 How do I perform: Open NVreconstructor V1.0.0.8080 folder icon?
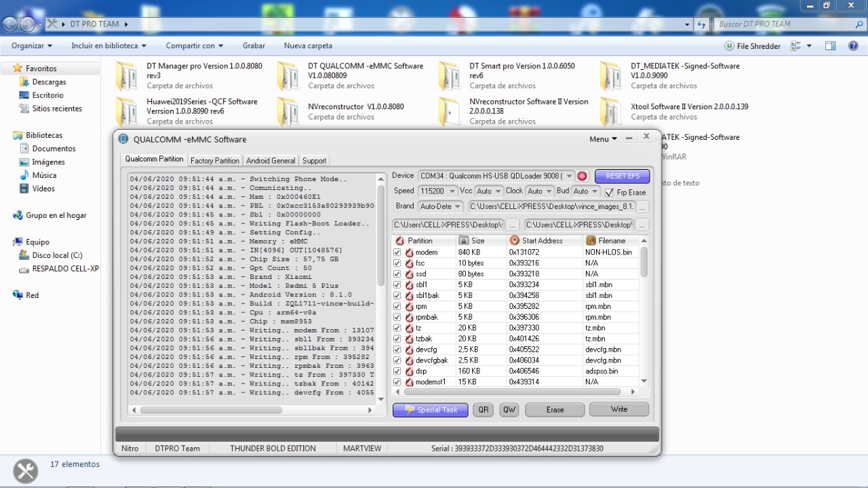point(289,111)
